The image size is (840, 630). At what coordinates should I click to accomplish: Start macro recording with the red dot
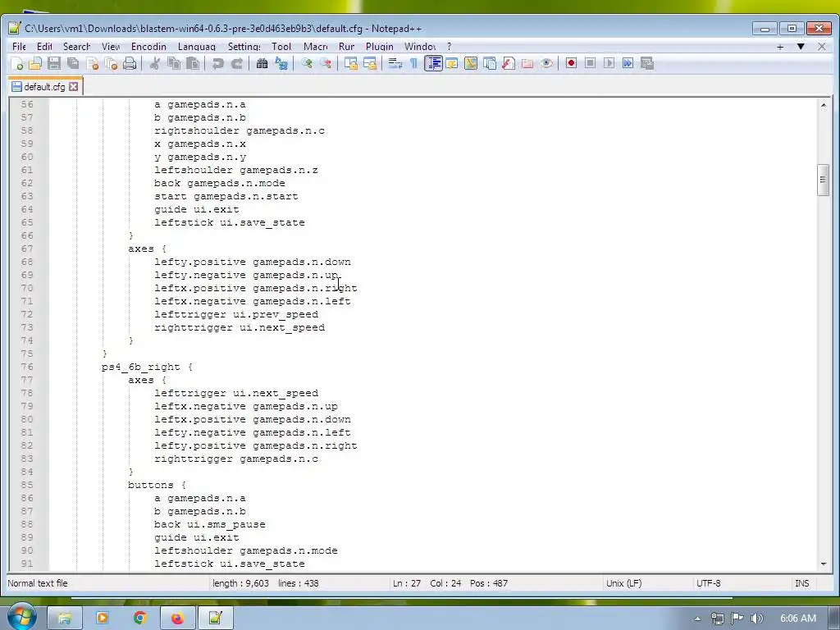[x=571, y=64]
